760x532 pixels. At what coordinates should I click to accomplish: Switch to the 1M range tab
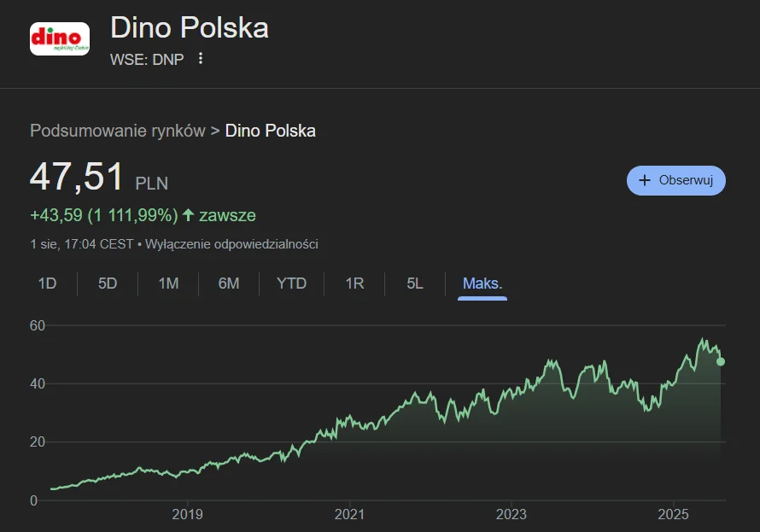pyautogui.click(x=168, y=284)
